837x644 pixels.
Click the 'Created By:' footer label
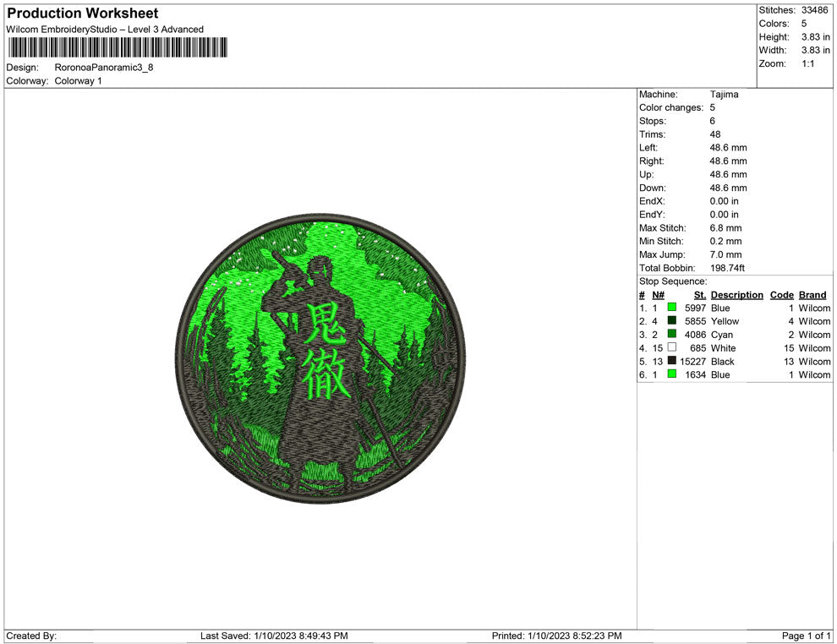click(31, 636)
